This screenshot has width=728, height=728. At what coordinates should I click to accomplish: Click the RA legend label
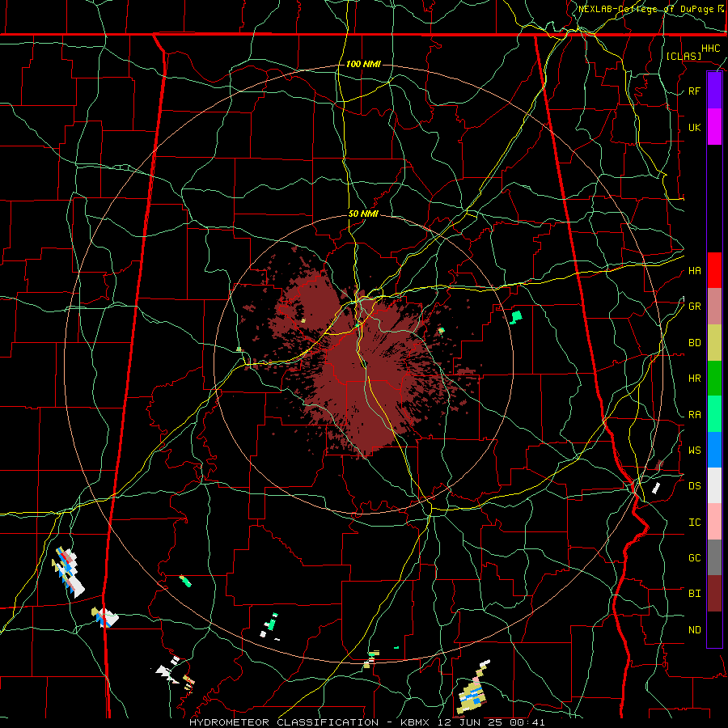click(695, 415)
